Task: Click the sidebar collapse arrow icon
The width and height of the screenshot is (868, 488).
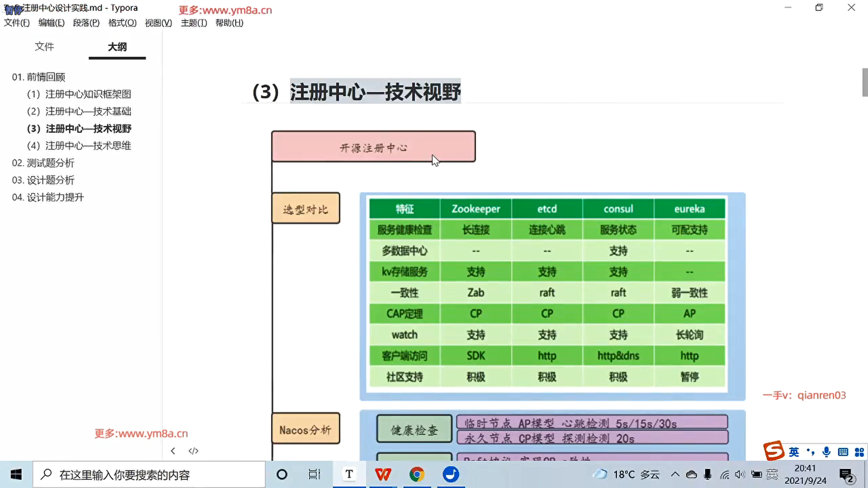Action: 173,451
